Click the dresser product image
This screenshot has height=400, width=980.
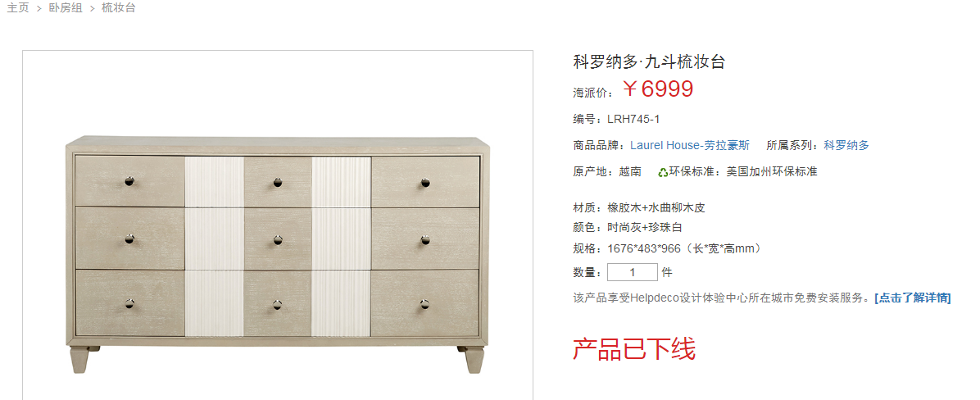[278, 253]
